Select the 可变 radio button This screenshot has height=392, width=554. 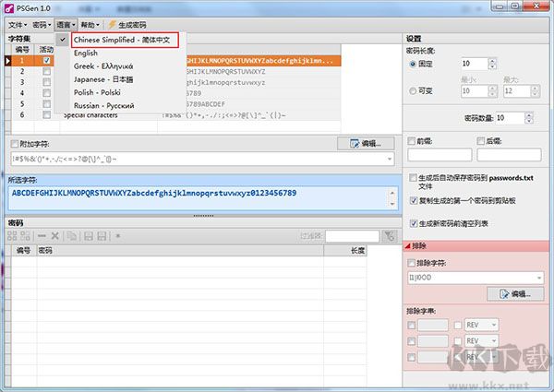click(x=413, y=91)
